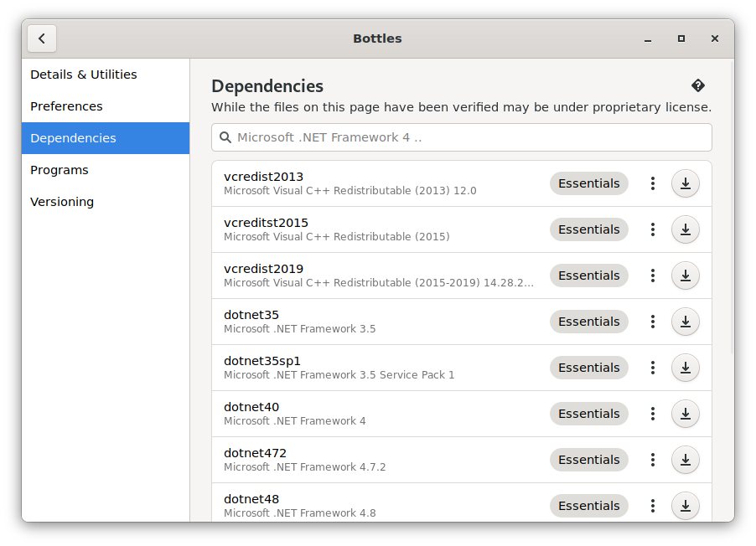Download the dotnet472 dependency
This screenshot has height=546, width=756.
[685, 459]
